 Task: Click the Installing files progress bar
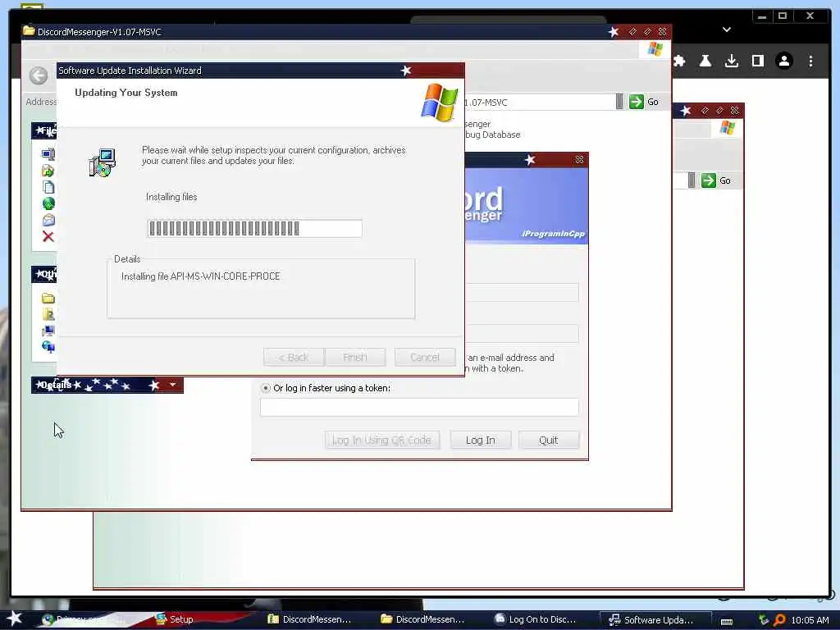coord(254,228)
